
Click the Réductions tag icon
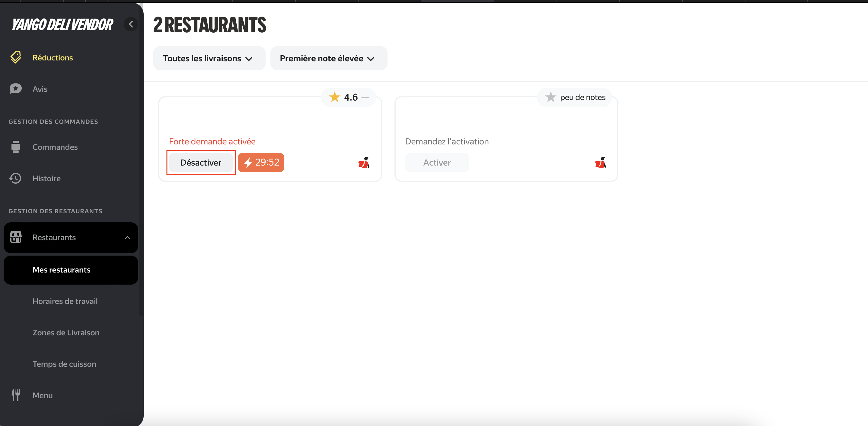(15, 57)
